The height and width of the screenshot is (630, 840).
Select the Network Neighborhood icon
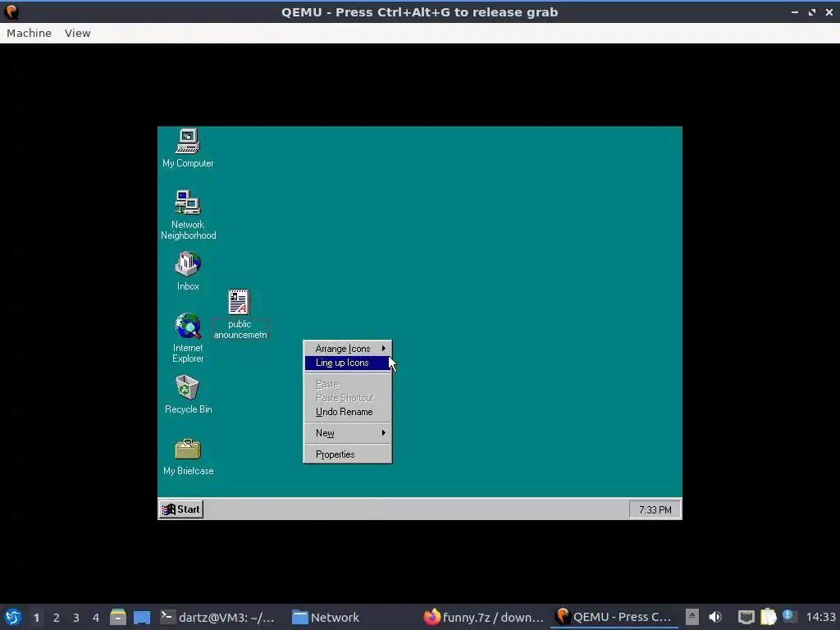coord(188,215)
